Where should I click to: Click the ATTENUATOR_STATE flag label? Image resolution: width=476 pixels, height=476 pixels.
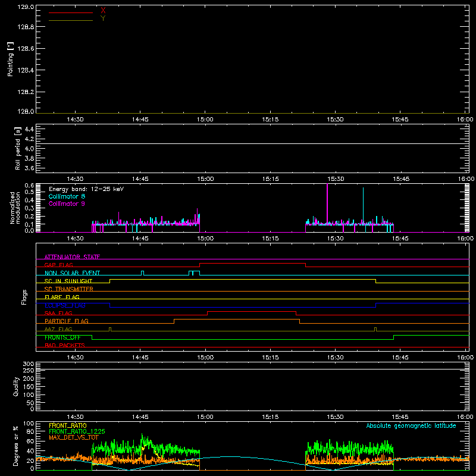[72, 257]
